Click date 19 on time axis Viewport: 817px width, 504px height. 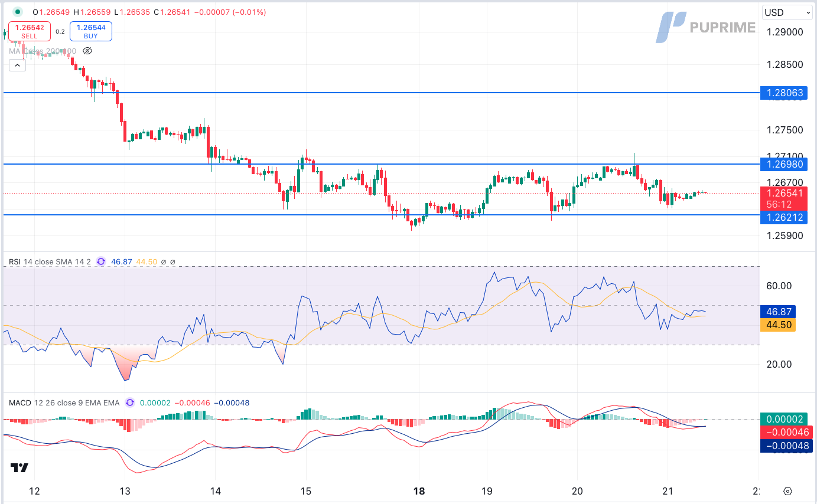pos(487,491)
